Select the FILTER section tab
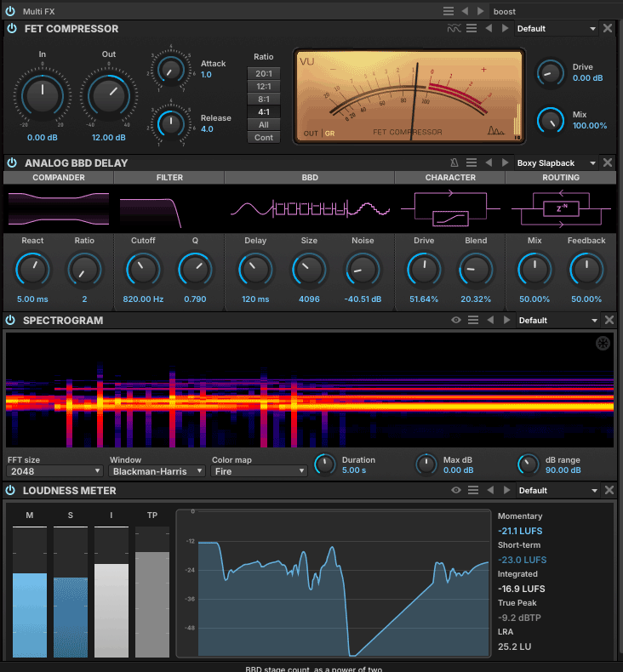Image resolution: width=623 pixels, height=672 pixels. [x=169, y=178]
